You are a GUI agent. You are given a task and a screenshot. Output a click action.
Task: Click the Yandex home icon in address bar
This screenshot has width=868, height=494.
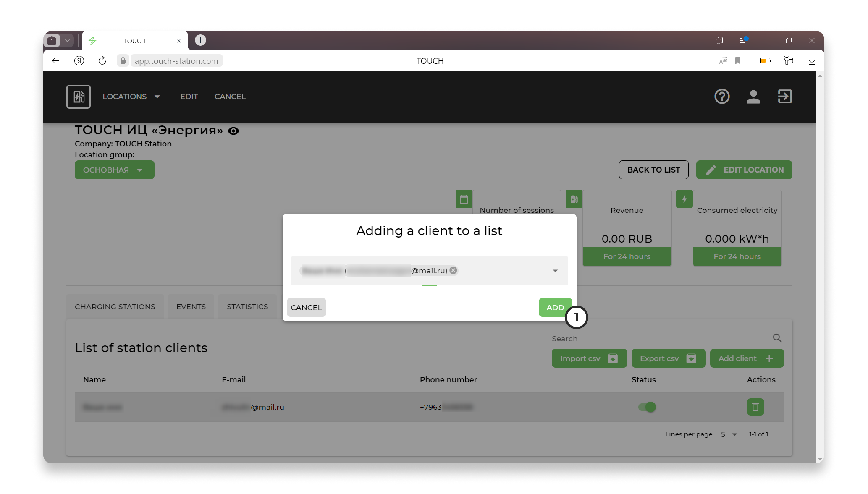point(79,61)
